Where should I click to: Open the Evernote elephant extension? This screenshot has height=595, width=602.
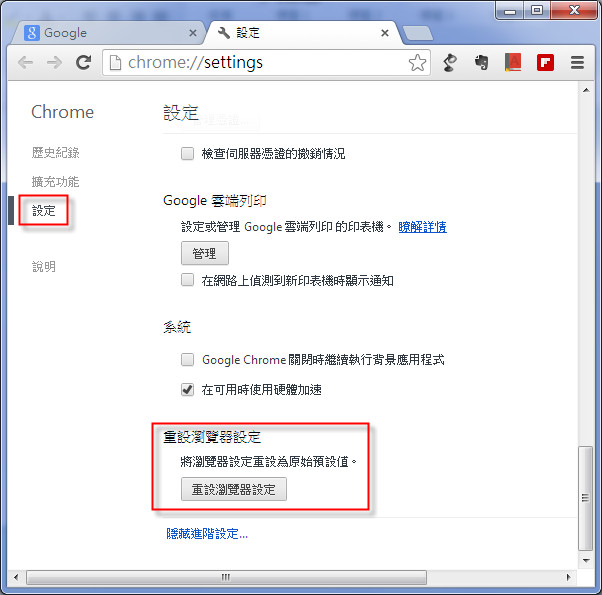tap(481, 63)
